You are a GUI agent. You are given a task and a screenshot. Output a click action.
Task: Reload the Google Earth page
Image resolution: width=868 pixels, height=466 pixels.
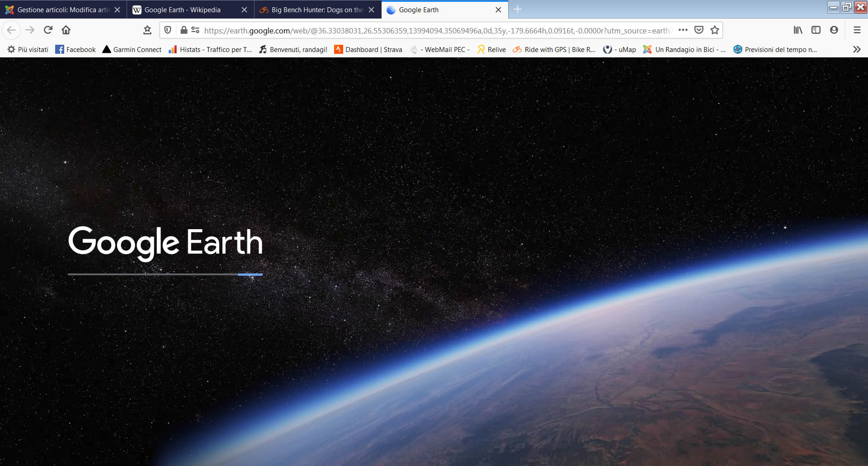pos(48,30)
